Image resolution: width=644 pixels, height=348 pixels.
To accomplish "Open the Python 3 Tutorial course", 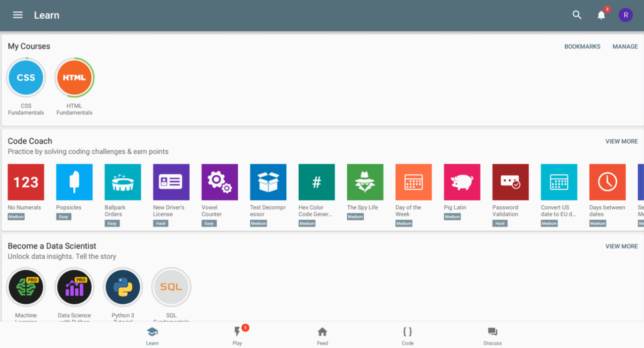I will tap(123, 288).
